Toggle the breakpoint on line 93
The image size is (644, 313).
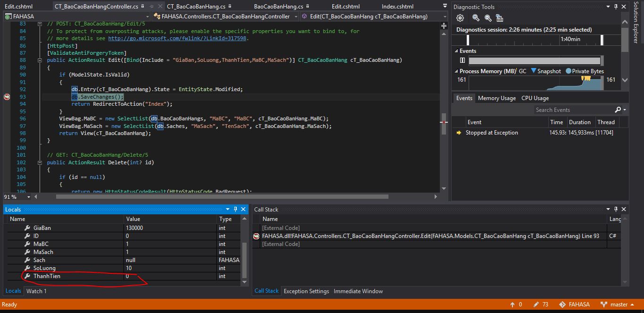point(7,97)
